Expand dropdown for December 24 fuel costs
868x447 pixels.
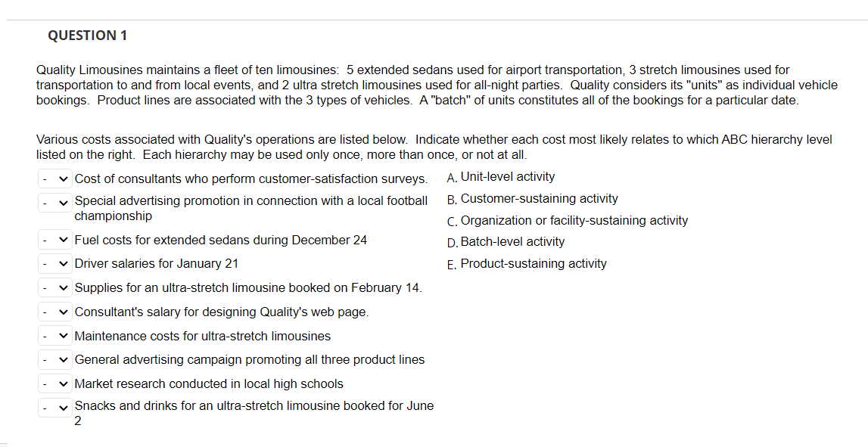coord(54,241)
